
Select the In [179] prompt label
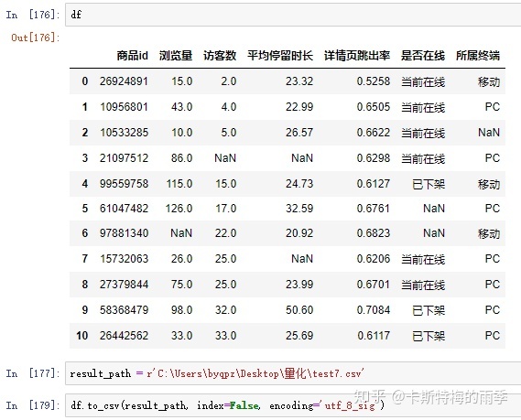[x=33, y=405]
